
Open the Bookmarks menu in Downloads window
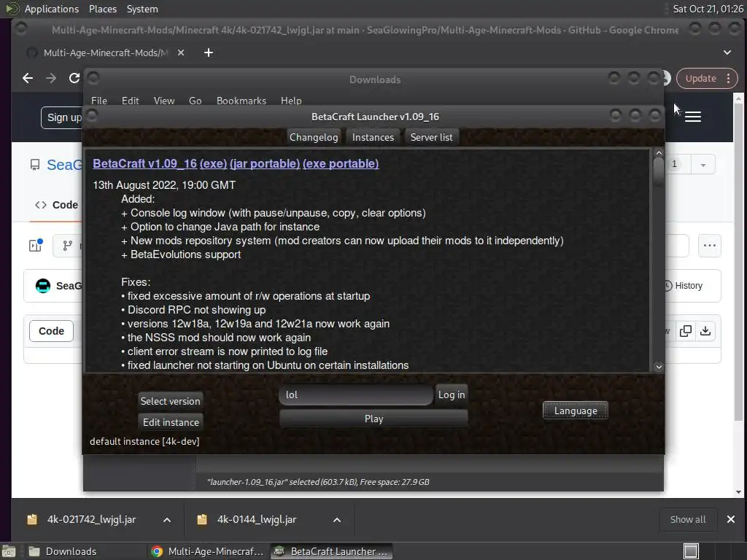pos(241,101)
